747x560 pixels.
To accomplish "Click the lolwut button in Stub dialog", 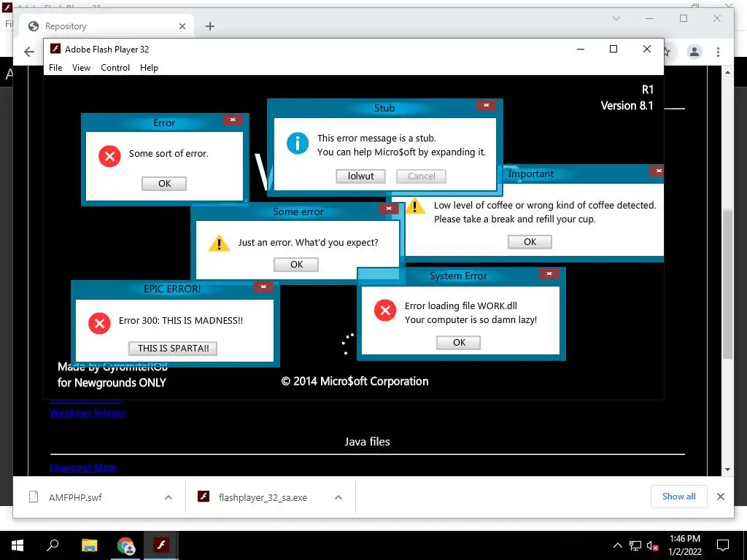I will (360, 176).
